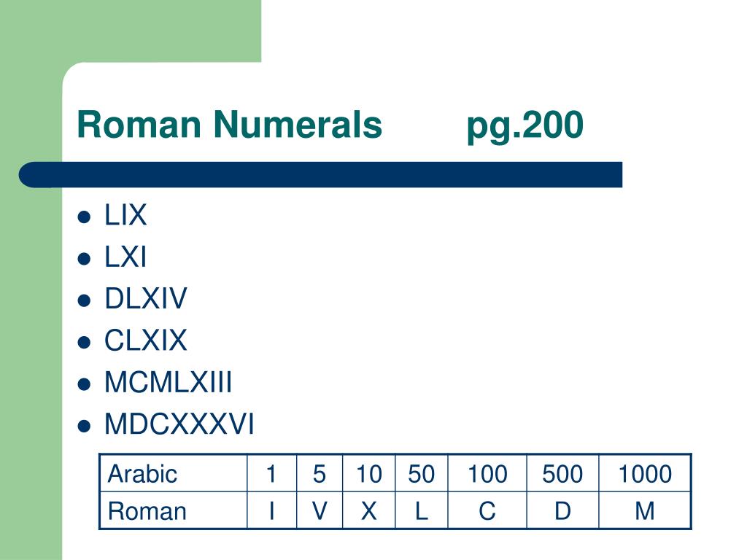Select the MDCXXXVI bullet item
The height and width of the screenshot is (560, 747).
coord(179,424)
